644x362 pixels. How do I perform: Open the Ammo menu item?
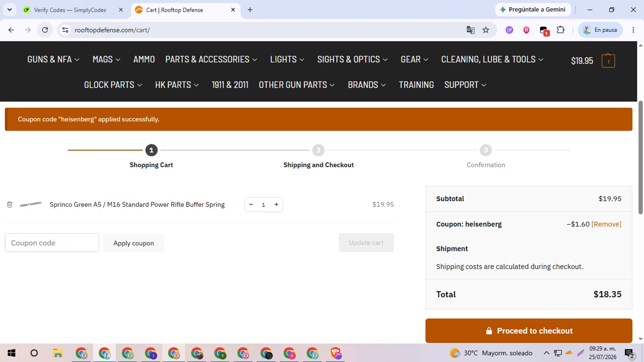144,59
